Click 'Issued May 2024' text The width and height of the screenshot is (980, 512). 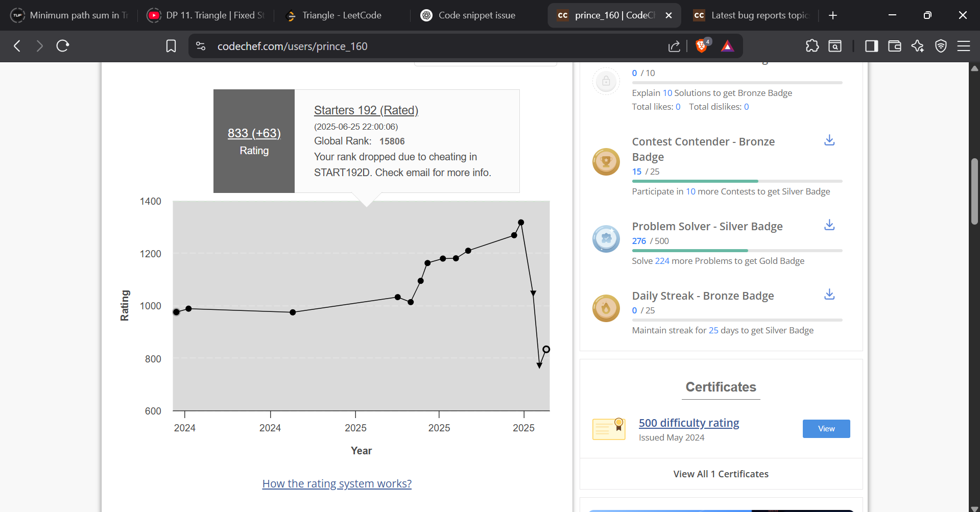click(671, 438)
